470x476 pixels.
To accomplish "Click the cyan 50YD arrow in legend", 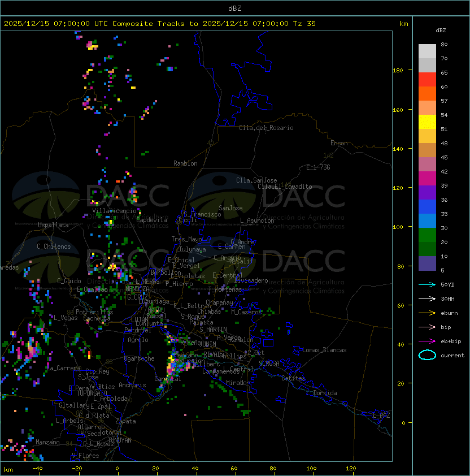I will pos(427,284).
